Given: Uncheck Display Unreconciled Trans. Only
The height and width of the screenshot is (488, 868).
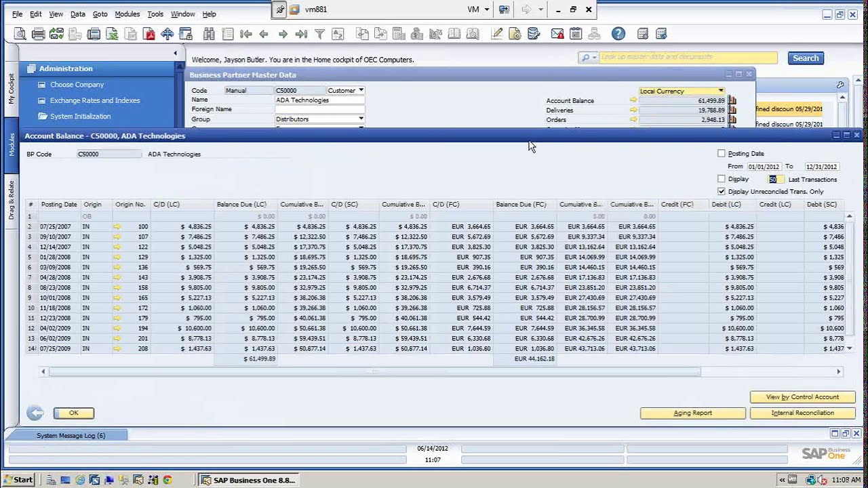Looking at the screenshot, I should pyautogui.click(x=722, y=192).
